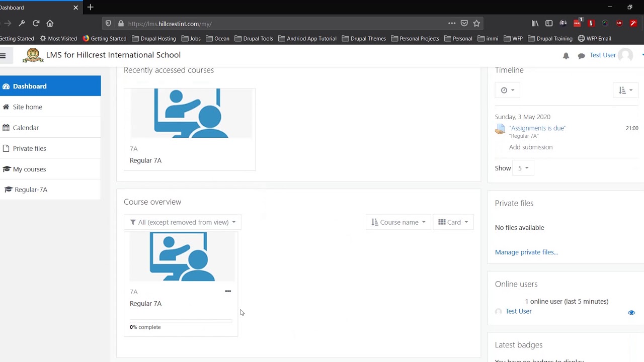This screenshot has height=362, width=644.
Task: Open "Assignments is due" link
Action: tap(537, 128)
